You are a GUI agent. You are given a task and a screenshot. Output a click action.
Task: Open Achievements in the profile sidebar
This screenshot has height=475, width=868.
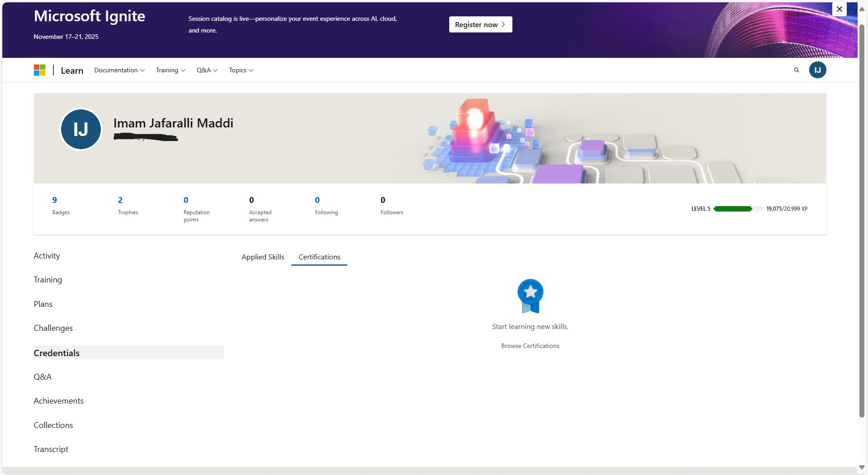coord(58,401)
